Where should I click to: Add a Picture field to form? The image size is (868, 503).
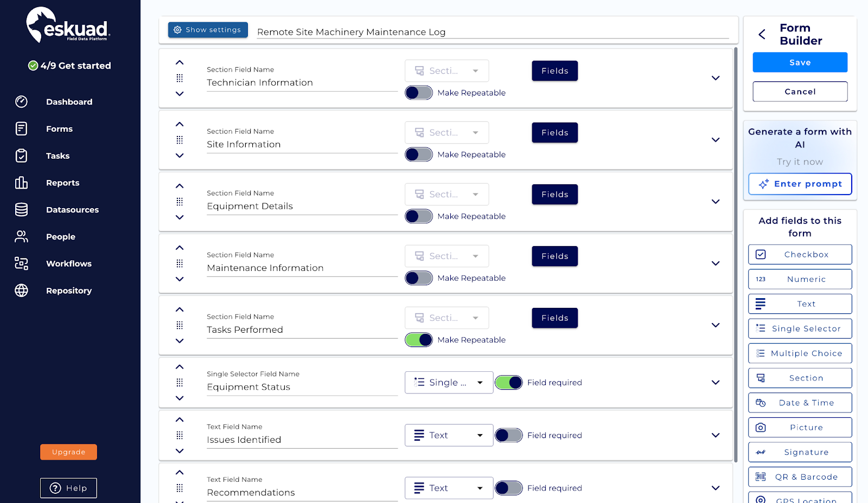tap(800, 428)
